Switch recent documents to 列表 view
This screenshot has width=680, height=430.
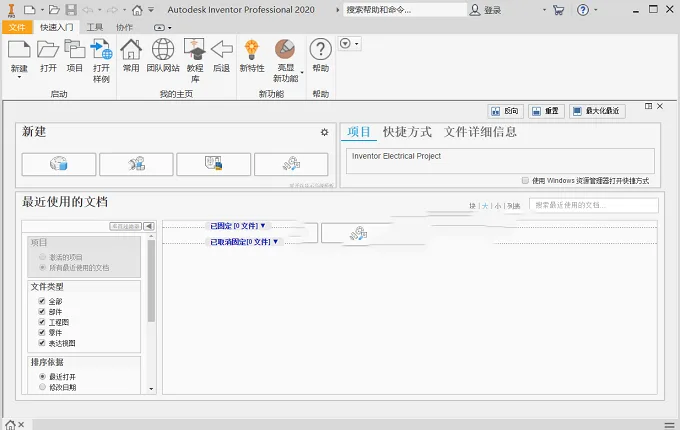point(513,206)
